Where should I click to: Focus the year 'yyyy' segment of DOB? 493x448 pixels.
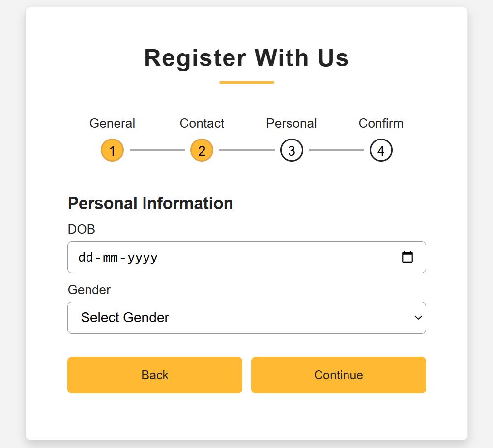(143, 257)
